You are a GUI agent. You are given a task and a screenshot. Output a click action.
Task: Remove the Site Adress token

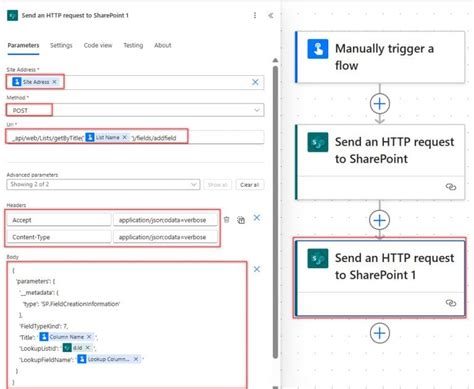tap(55, 82)
